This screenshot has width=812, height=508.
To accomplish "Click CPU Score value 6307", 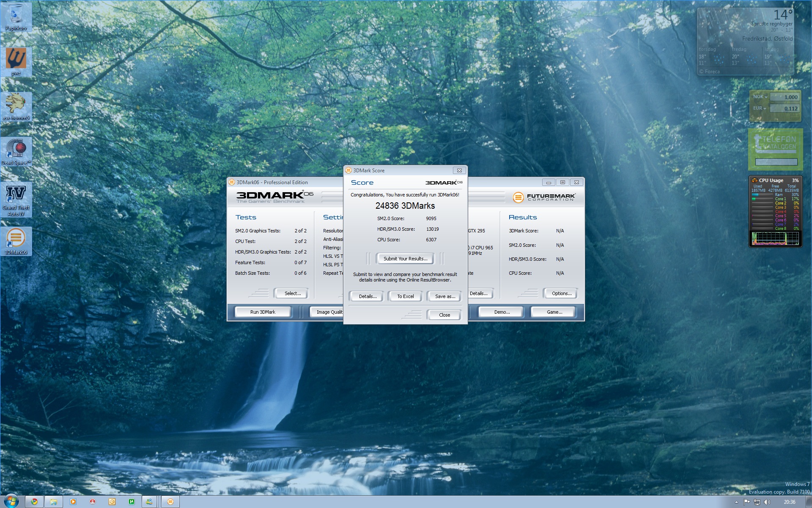I will (x=431, y=240).
